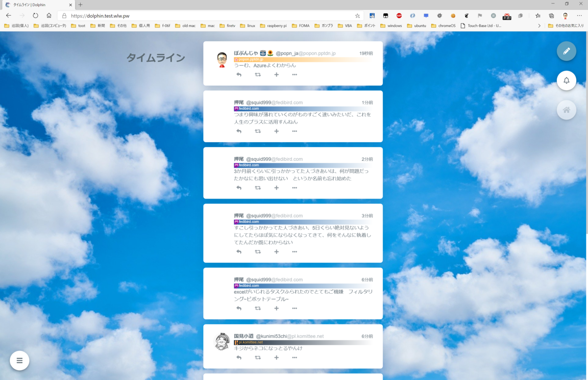
Task: Boost the squid999 post from 3分前
Action: tap(258, 252)
